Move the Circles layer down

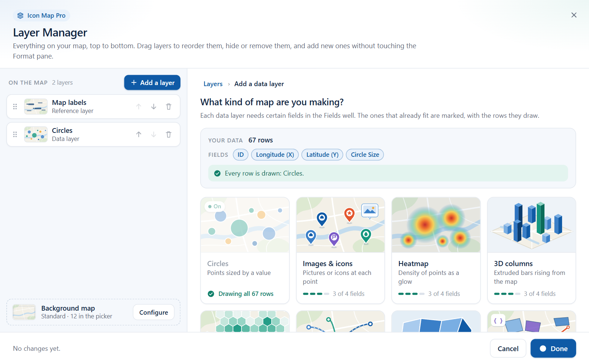point(154,134)
